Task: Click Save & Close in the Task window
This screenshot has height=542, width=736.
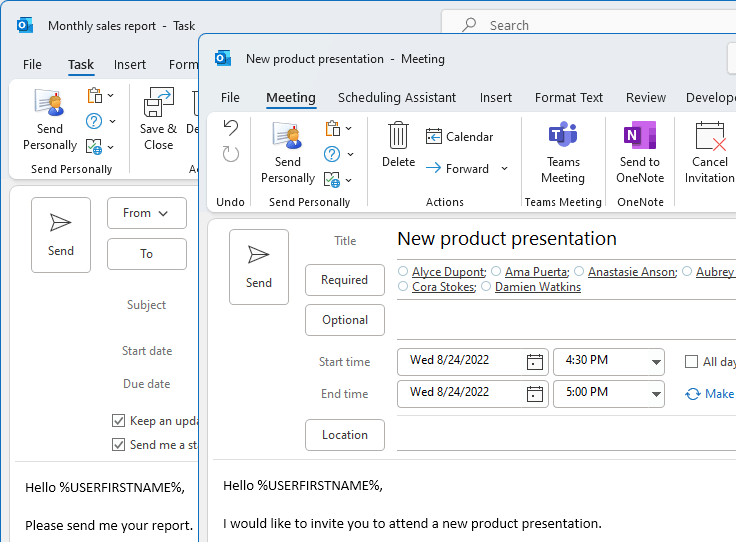Action: click(x=159, y=120)
